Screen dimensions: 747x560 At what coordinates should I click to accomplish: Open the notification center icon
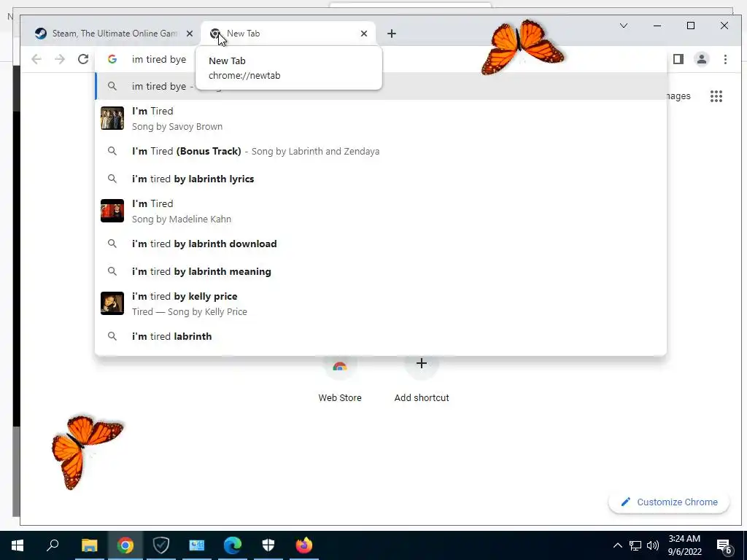[x=724, y=546]
